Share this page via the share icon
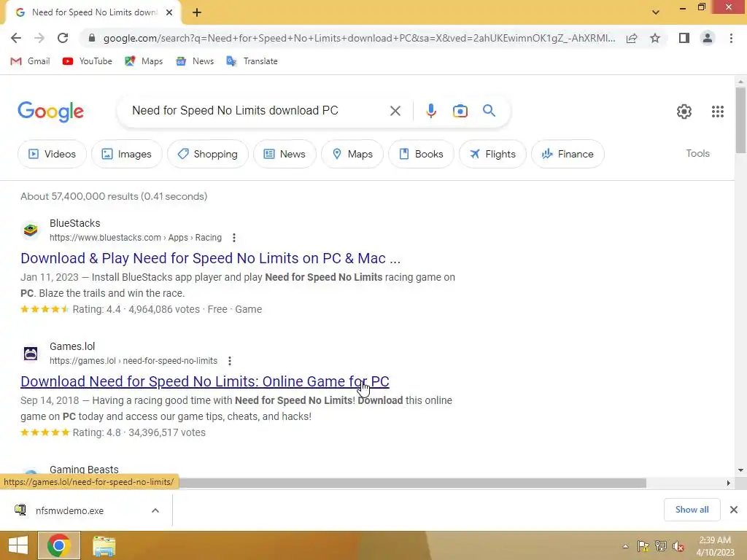The height and width of the screenshot is (560, 747). tap(632, 38)
